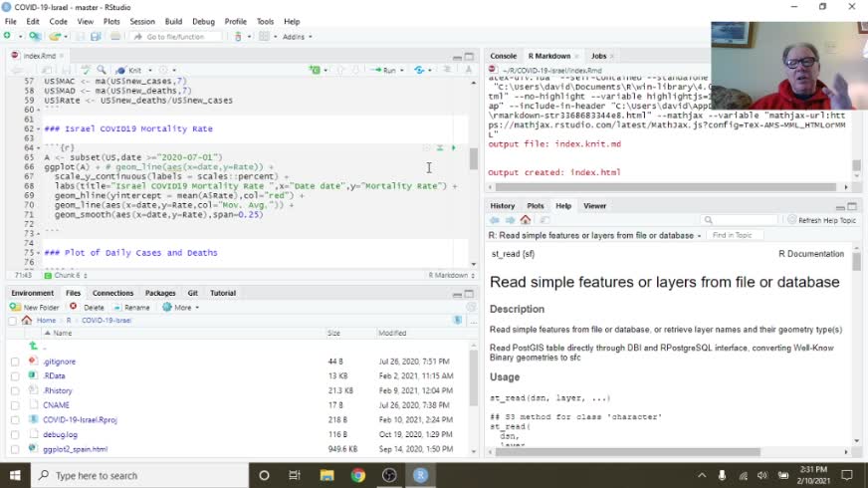Open File Explorer from the taskbar
Image resolution: width=868 pixels, height=488 pixels.
[326, 475]
